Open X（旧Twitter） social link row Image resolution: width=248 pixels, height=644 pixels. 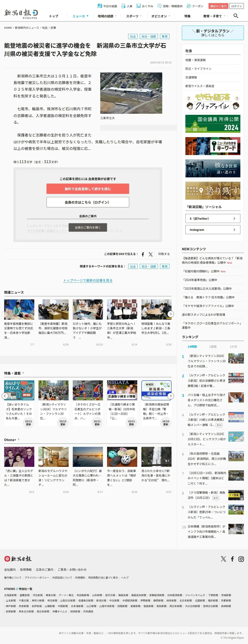[x=213, y=218]
